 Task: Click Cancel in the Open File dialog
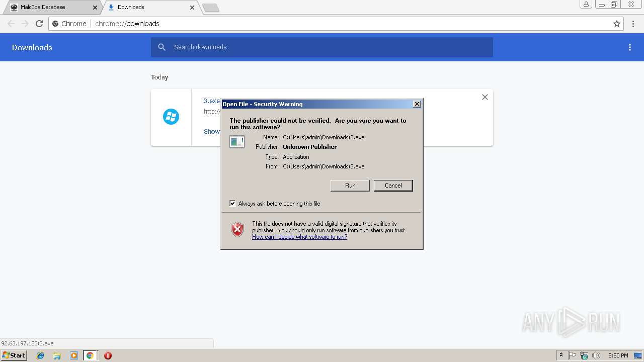tap(393, 186)
